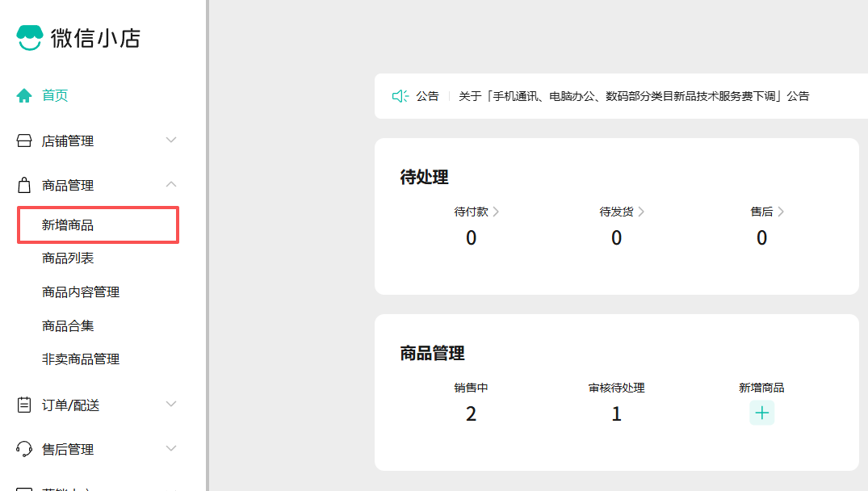The height and width of the screenshot is (491, 868).
Task: Select 非卖商品管理 in the sidebar
Action: 79,359
